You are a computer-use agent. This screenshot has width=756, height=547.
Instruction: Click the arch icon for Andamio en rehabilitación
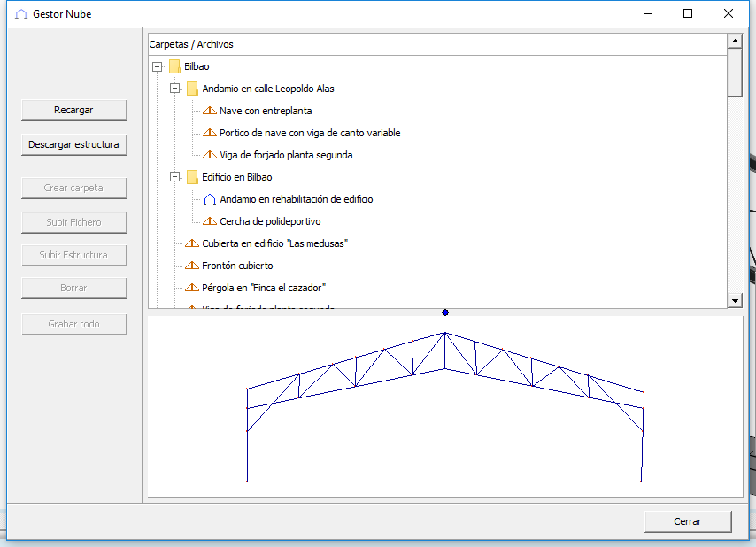coord(210,199)
